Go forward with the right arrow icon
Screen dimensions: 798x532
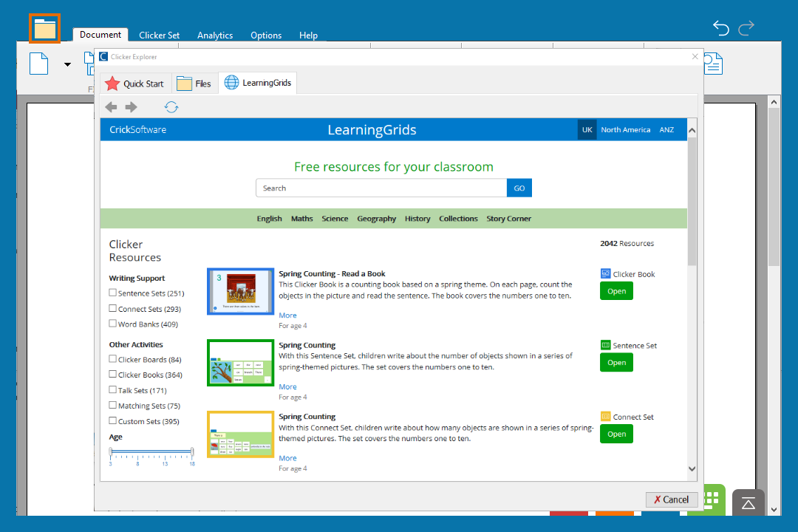pos(132,107)
